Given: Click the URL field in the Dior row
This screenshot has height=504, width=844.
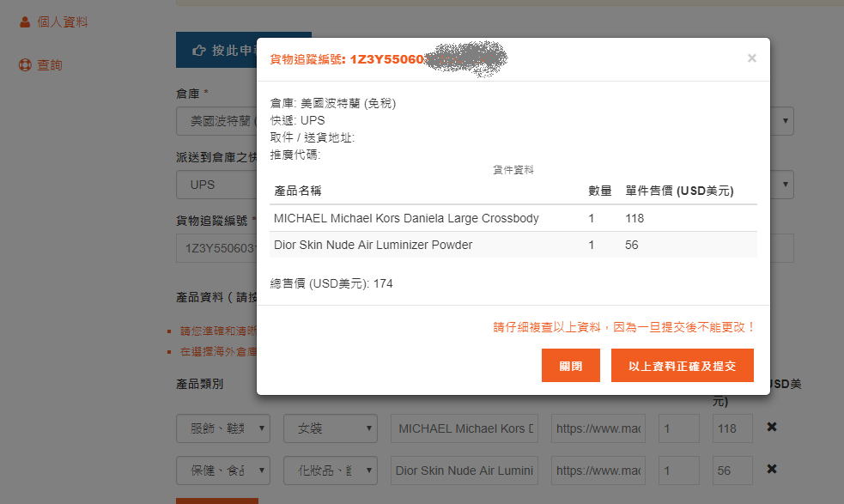Looking at the screenshot, I should tap(598, 471).
